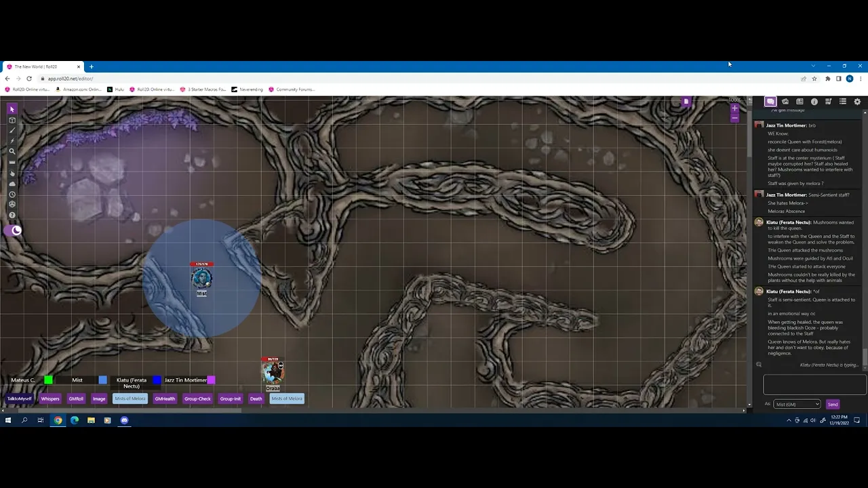Open File Explorer from the taskbar
The height and width of the screenshot is (488, 868).
tap(91, 420)
